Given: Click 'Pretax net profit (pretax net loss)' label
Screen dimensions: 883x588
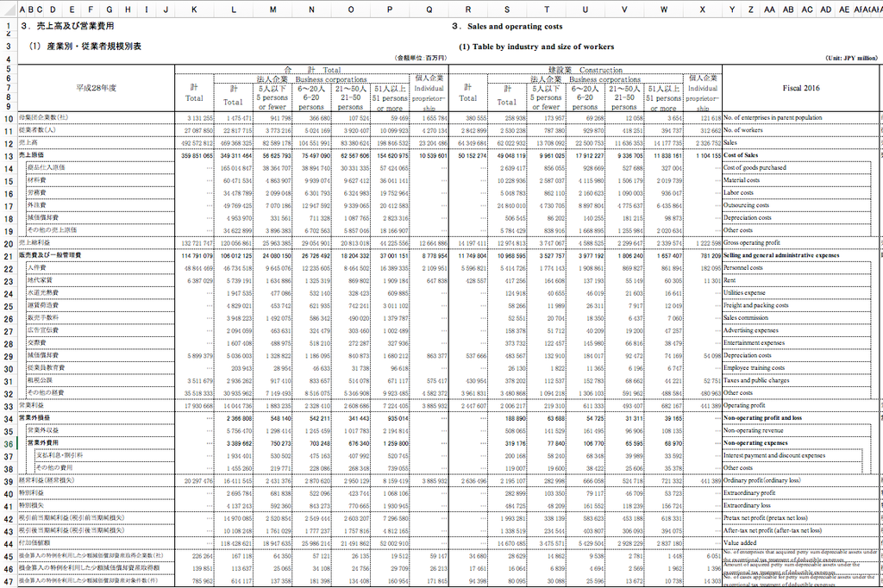Looking at the screenshot, I should pyautogui.click(x=765, y=517).
